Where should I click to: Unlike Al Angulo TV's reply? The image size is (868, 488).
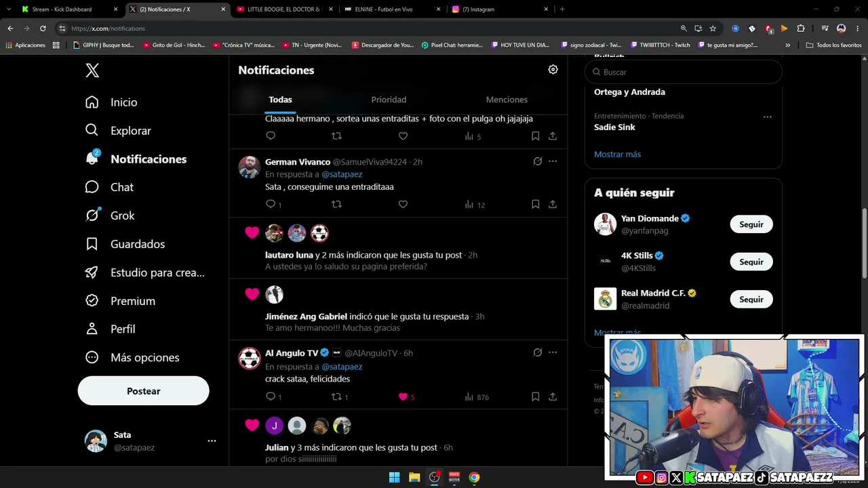coord(403,396)
